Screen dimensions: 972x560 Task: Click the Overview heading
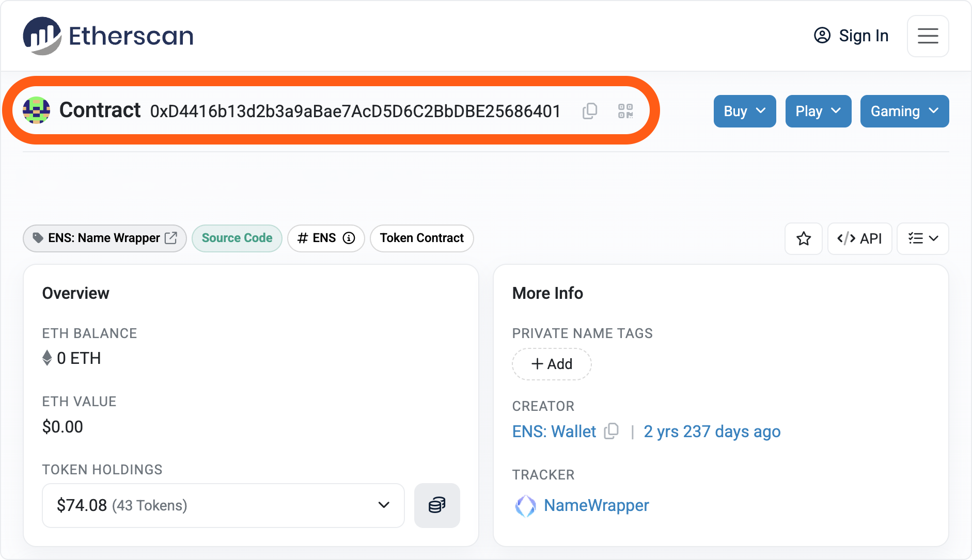76,293
